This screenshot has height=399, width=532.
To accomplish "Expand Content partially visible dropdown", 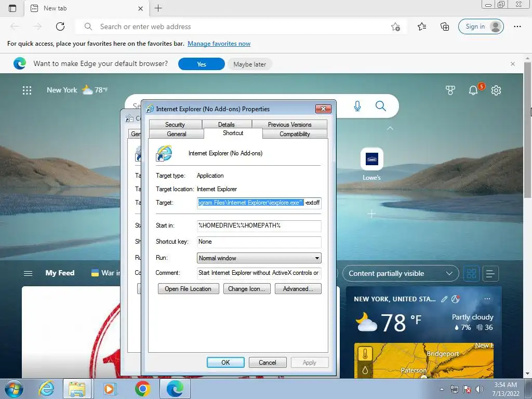I will [401, 273].
